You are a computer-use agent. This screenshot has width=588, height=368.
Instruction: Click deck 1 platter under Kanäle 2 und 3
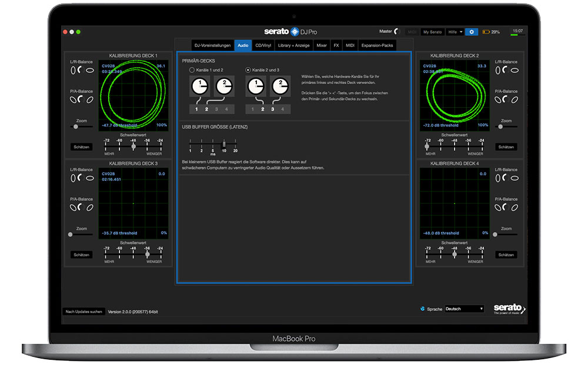256,87
